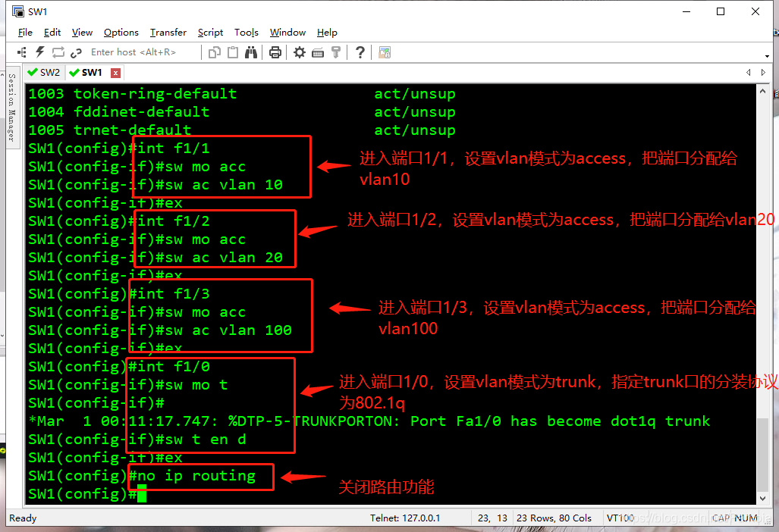Click the NUM indicator in status bar
The height and width of the screenshot is (532, 779).
(746, 518)
